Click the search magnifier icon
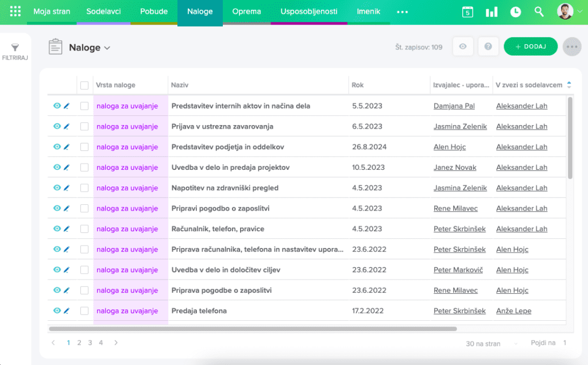588x365 pixels. pos(539,12)
